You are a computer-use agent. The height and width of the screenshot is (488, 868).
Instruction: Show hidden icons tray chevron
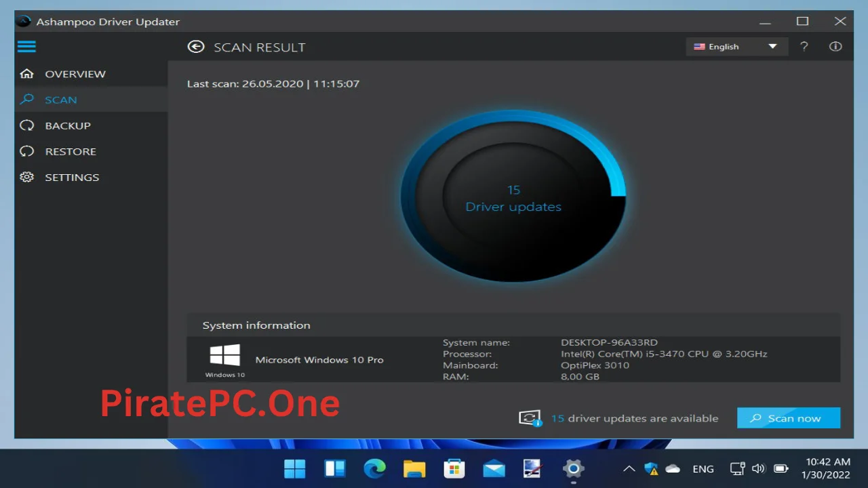tap(629, 468)
